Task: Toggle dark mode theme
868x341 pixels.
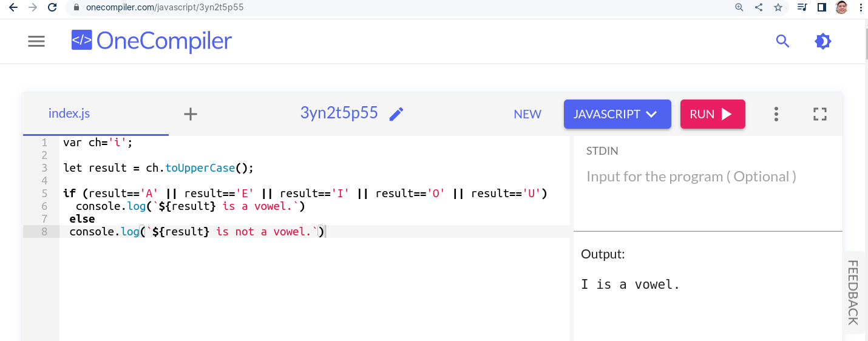Action: coord(823,41)
